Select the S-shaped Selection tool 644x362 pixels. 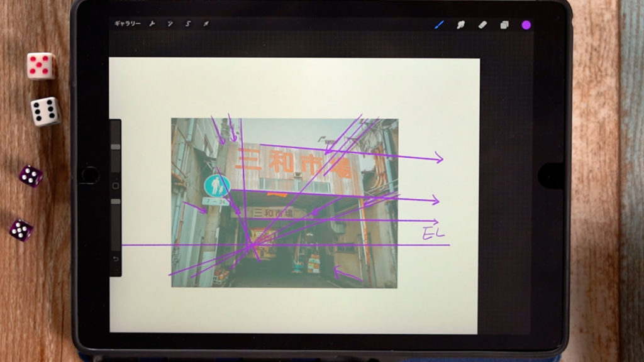coord(187,24)
